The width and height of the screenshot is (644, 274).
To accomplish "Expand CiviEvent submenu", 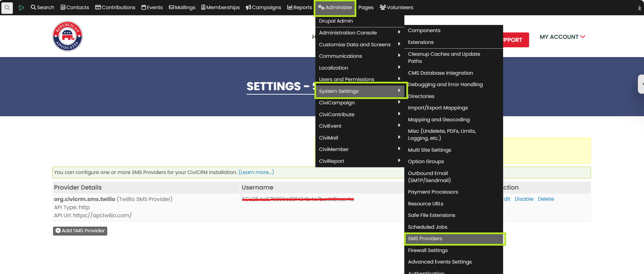I will 360,126.
